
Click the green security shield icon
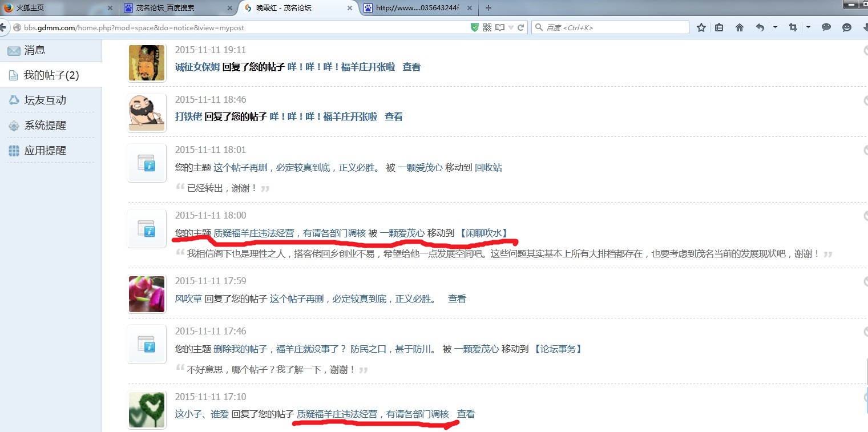click(x=475, y=27)
